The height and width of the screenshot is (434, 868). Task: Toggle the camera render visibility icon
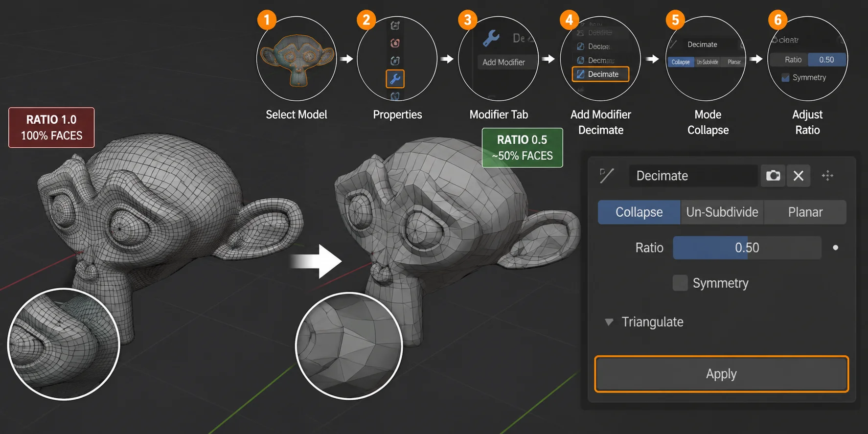tap(773, 176)
